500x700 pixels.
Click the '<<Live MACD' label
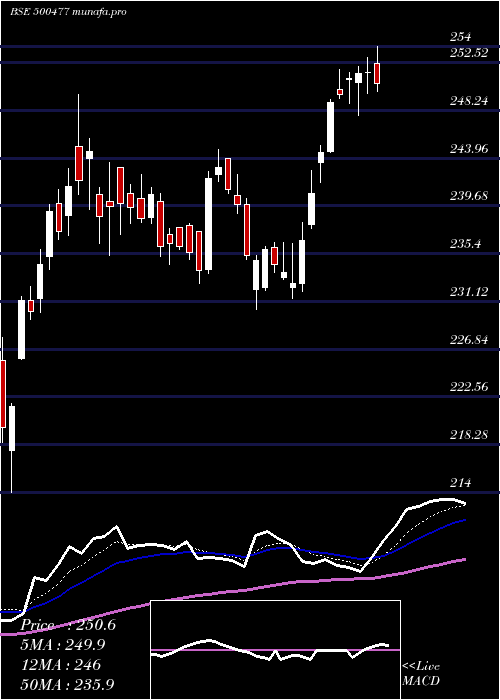coord(421,673)
